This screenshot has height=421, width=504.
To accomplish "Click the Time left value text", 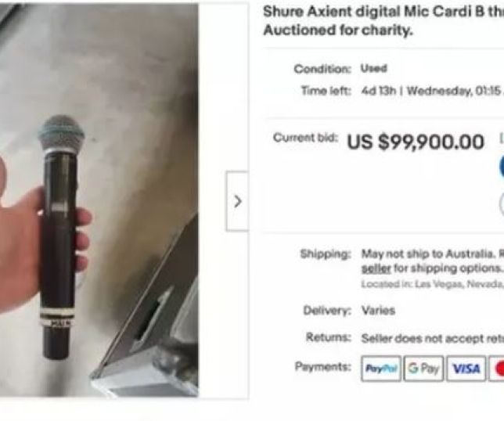I will (432, 92).
